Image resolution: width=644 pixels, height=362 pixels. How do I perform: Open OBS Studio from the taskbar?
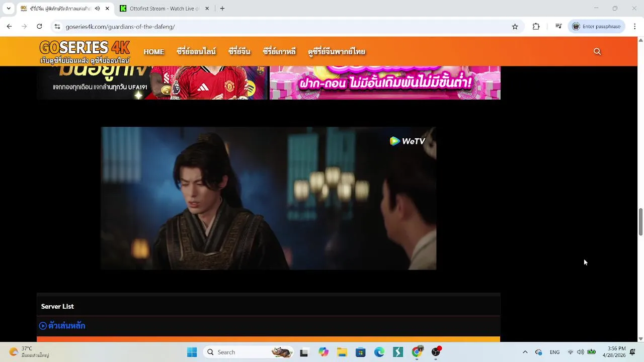point(436,352)
